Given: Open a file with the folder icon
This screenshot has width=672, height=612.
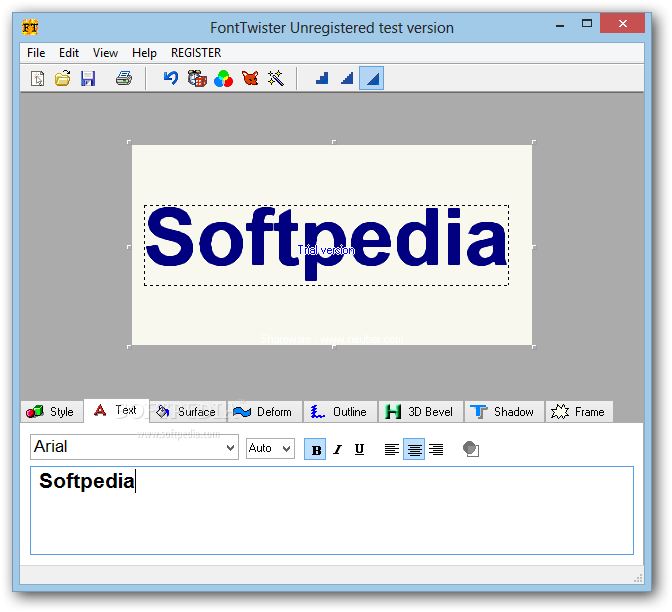Looking at the screenshot, I should [x=63, y=78].
